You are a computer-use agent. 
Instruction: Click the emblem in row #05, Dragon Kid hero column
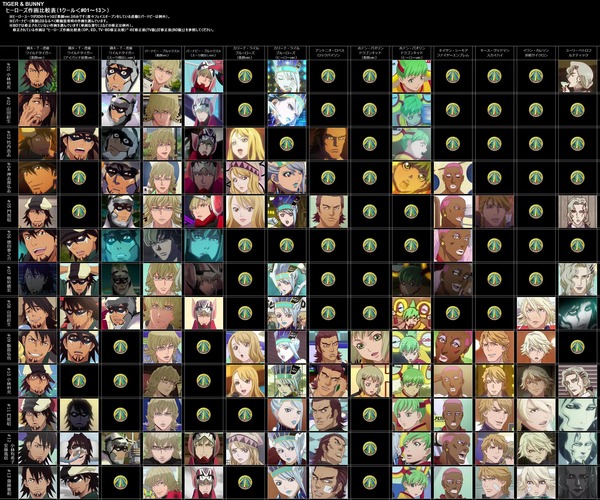click(411, 211)
